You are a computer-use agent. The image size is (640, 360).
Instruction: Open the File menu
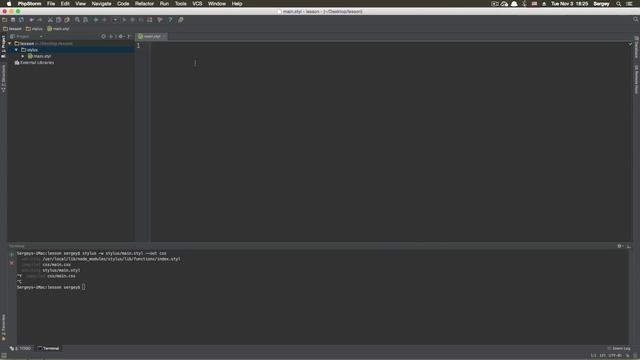click(51, 4)
